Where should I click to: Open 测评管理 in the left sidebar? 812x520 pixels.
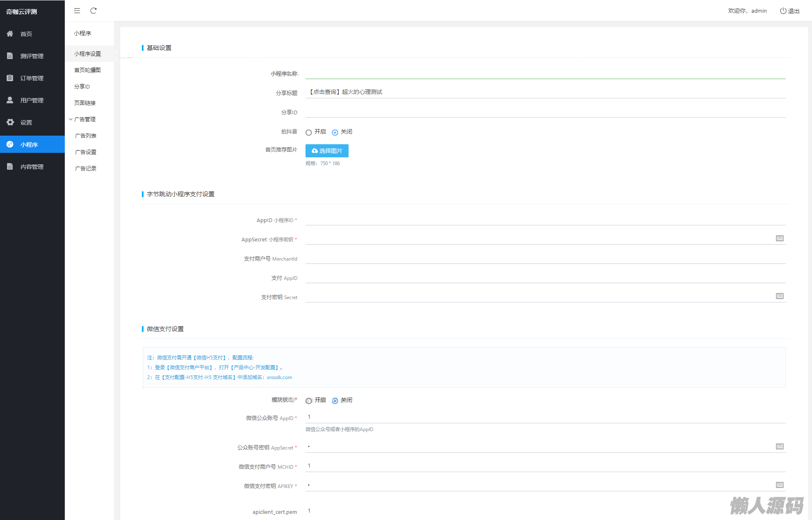(32, 56)
